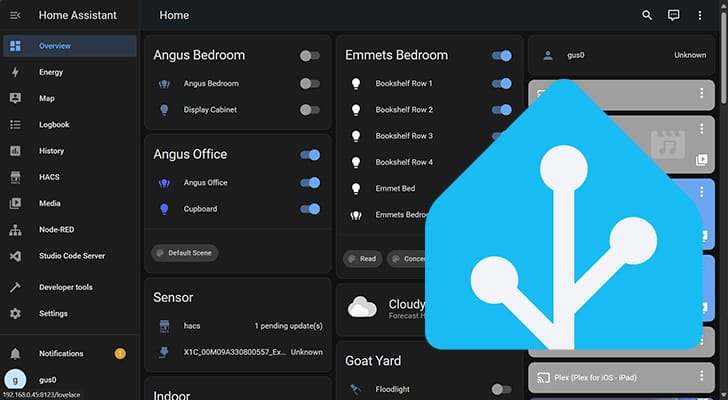Open the Angus Bedroom card title
The image size is (728, 400).
[x=199, y=55]
